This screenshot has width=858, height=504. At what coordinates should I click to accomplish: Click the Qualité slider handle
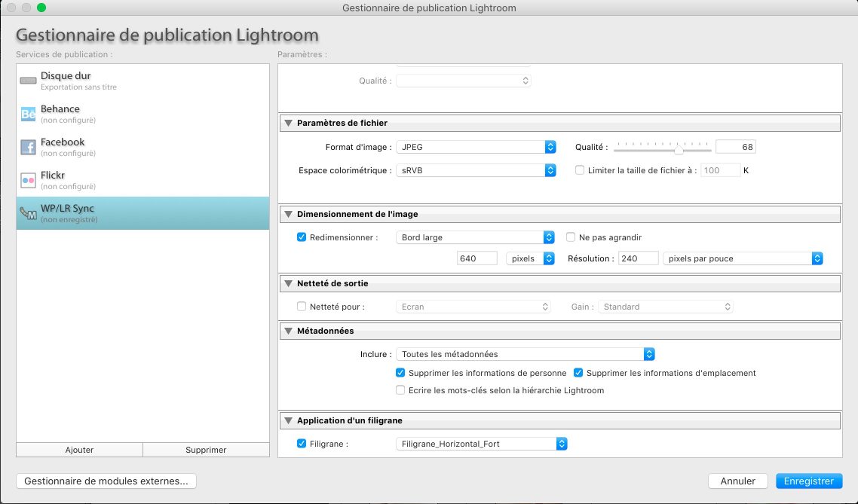(679, 149)
